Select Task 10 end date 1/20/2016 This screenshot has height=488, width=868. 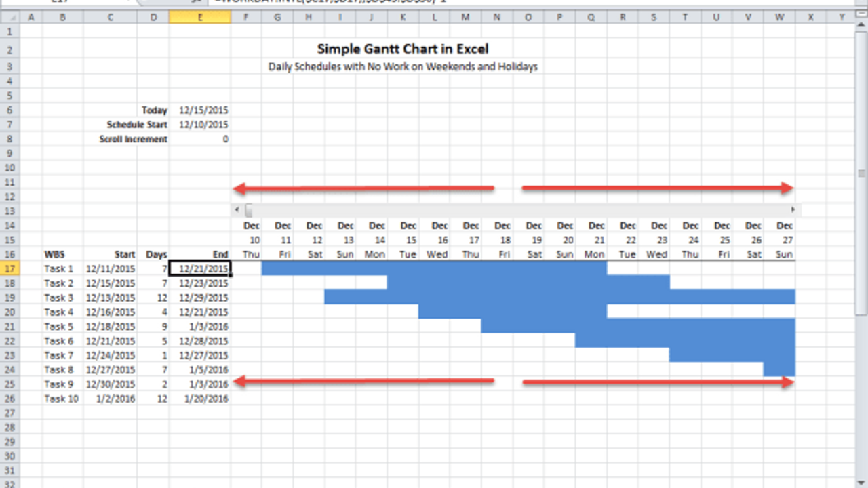tap(200, 399)
